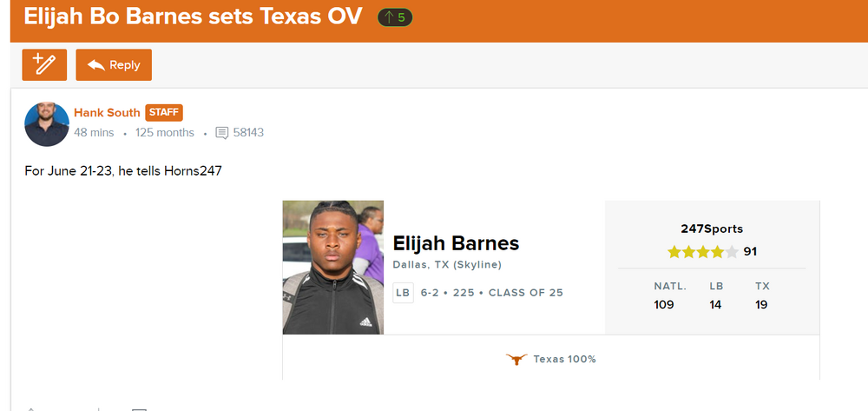
Task: Click the new post pencil icon button
Action: 43,65
